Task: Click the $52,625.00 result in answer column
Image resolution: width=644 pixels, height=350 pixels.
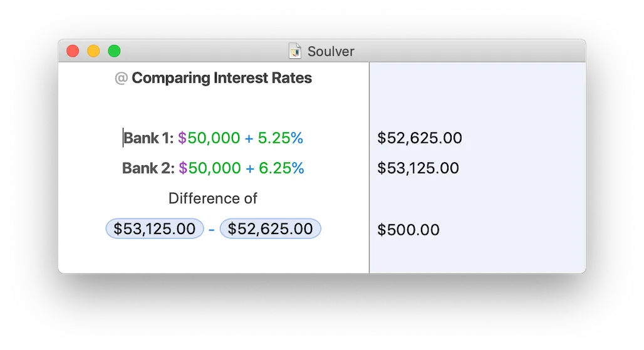Action: coord(419,138)
